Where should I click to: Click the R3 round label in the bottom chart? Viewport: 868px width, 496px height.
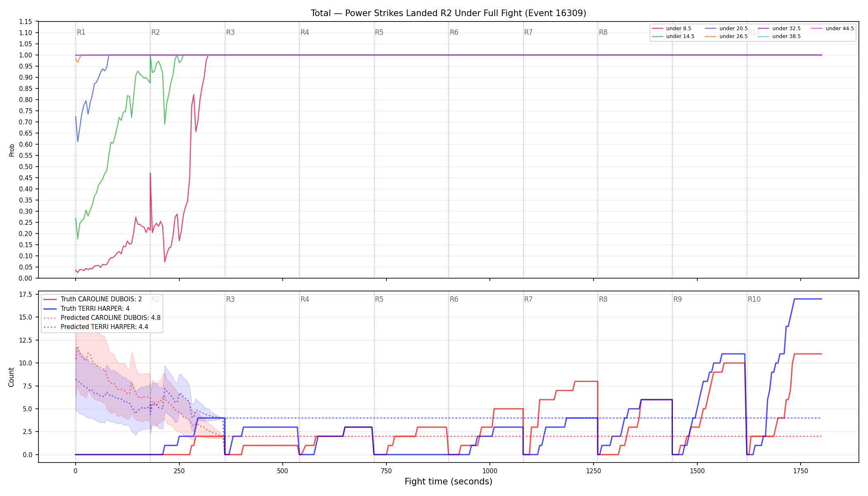tap(230, 299)
